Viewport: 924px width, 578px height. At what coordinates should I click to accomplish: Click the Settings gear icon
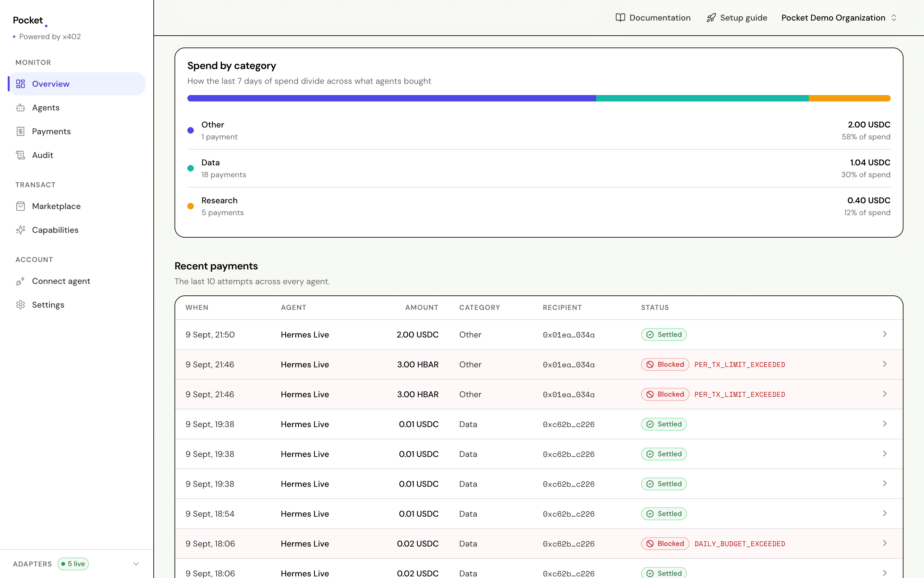tap(21, 305)
